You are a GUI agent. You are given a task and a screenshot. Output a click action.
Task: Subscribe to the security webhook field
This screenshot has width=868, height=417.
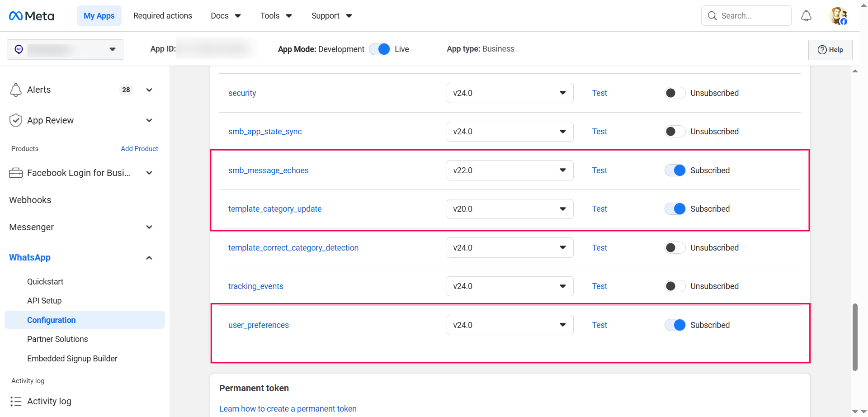point(675,93)
